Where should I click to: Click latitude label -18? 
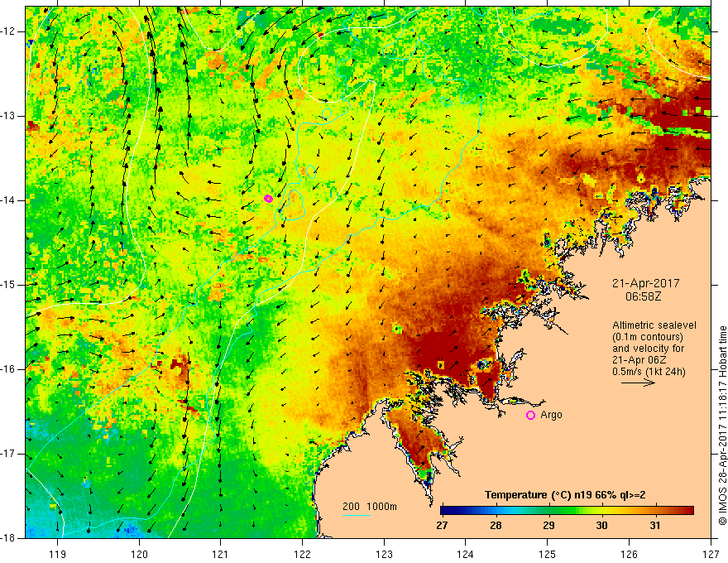point(8,538)
